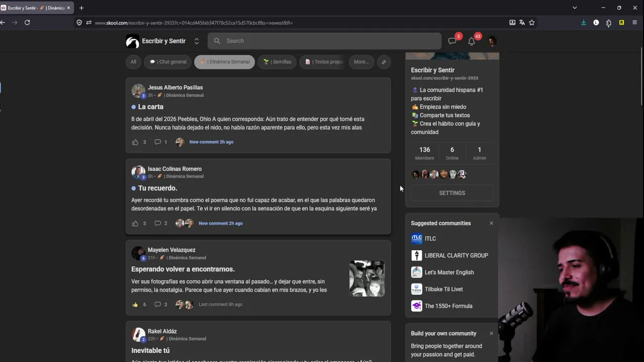The width and height of the screenshot is (644, 362).
Task: Open the Inevitable tú post title
Action: coord(150,350)
